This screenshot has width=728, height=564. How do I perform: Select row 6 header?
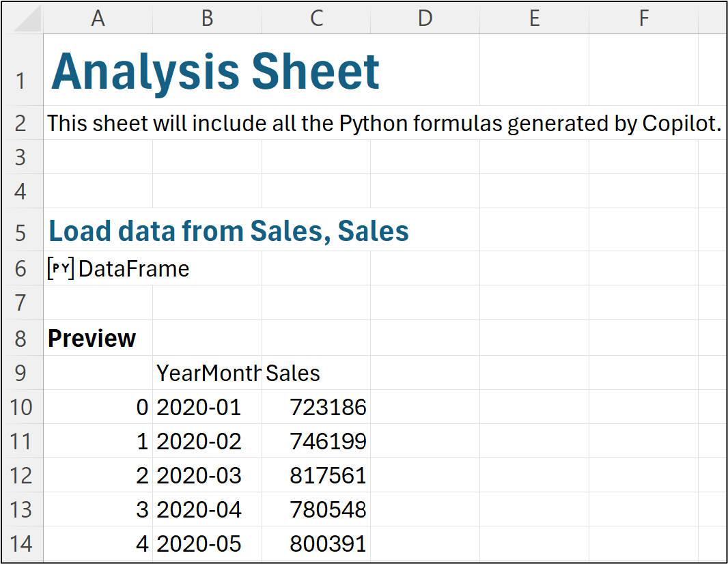point(21,268)
